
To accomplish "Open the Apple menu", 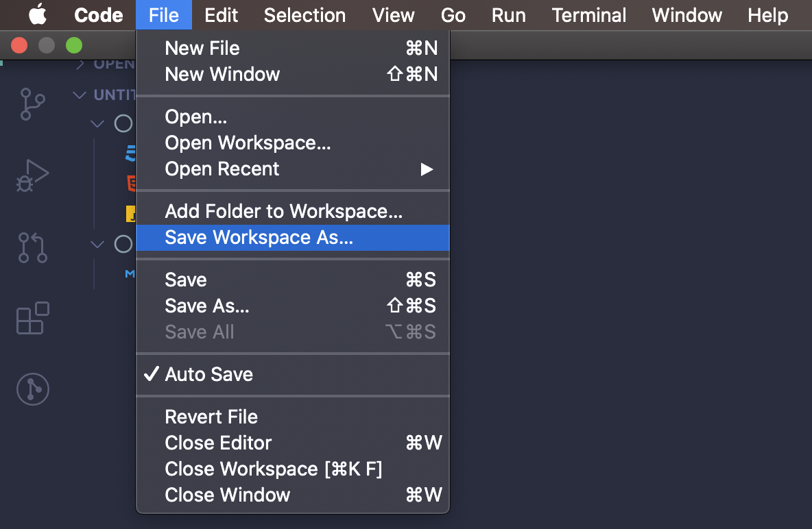I will tap(37, 14).
